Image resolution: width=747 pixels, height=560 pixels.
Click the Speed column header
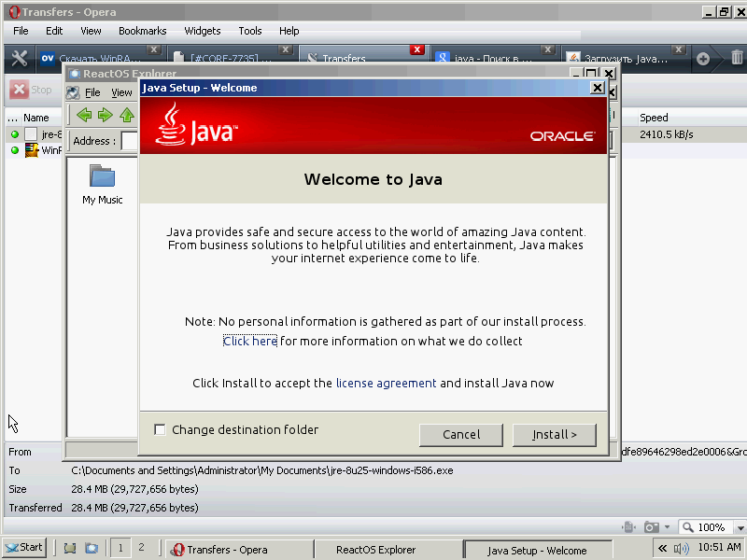(654, 118)
